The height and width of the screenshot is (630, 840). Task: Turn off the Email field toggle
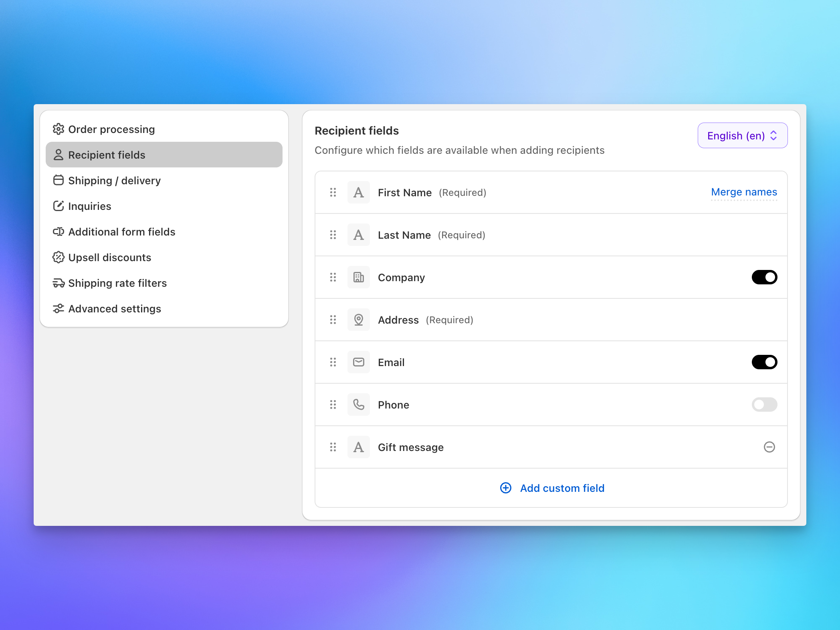click(764, 362)
